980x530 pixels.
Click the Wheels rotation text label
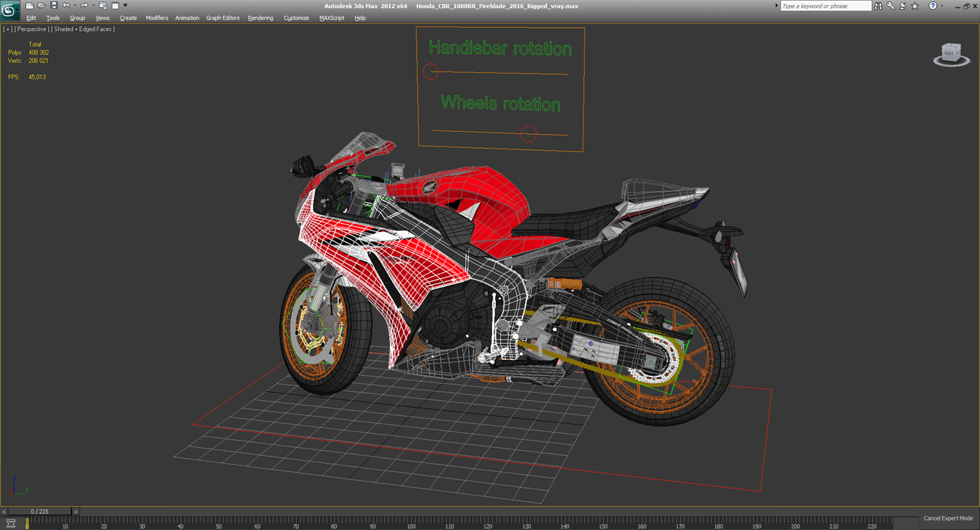click(501, 103)
